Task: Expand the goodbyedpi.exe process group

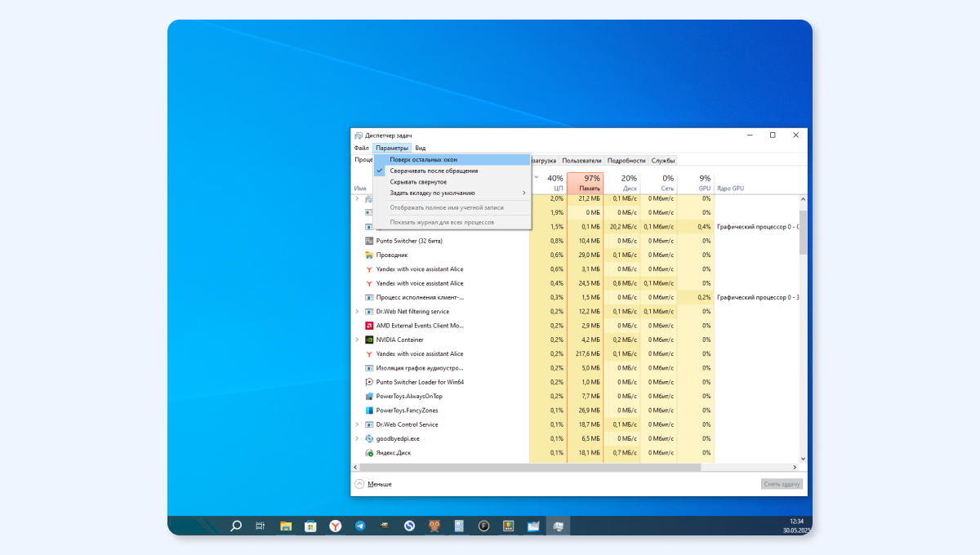Action: pyautogui.click(x=357, y=438)
